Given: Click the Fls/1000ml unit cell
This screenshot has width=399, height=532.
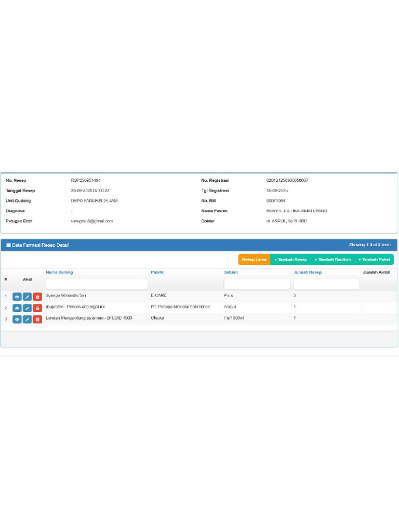Looking at the screenshot, I should [x=234, y=318].
